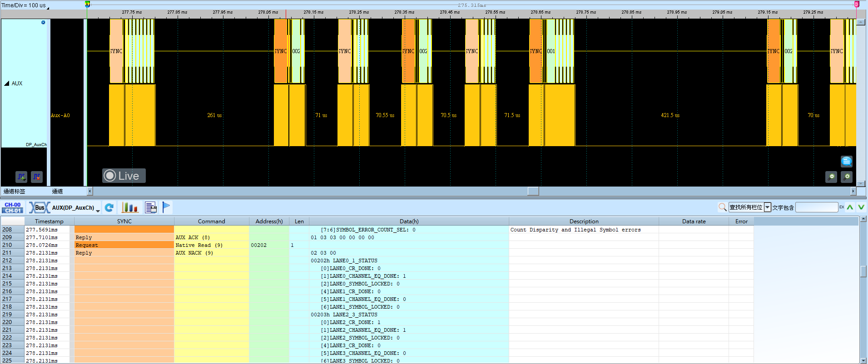Click the Description column header
868x364 pixels.
tap(584, 221)
